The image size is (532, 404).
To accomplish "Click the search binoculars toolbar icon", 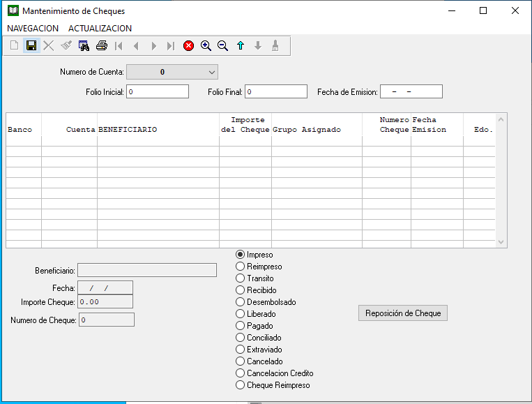I will point(84,46).
